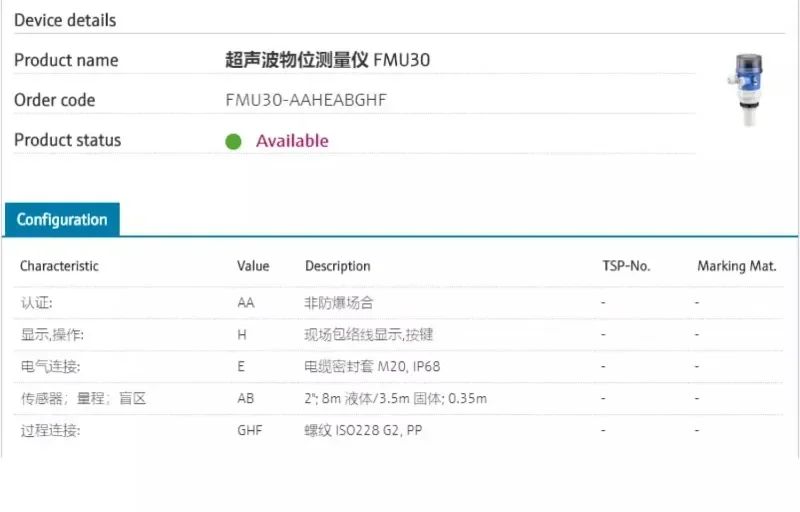Select the 电气连接 characteristic row label
The height and width of the screenshot is (512, 800).
[50, 367]
